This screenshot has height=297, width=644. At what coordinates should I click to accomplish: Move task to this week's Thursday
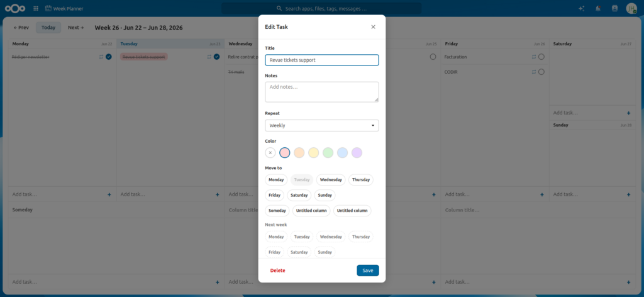tap(361, 179)
